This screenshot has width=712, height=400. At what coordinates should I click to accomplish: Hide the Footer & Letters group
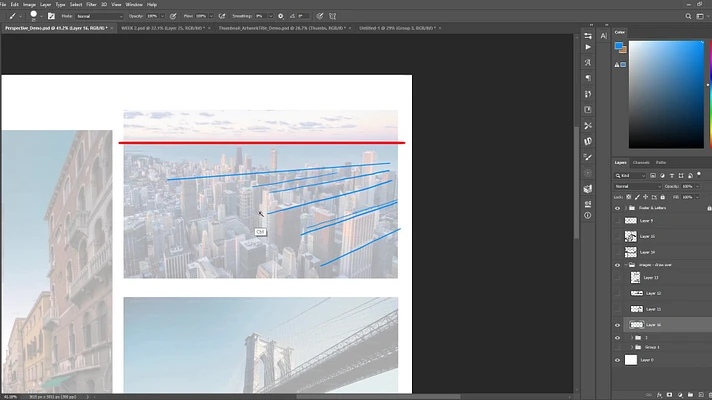point(617,208)
